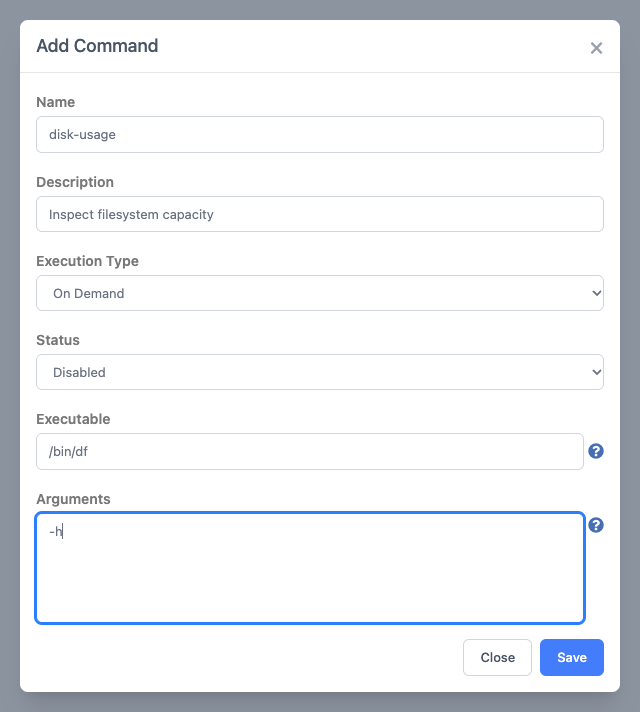Click the Description field label
The image size is (640, 712).
(75, 182)
